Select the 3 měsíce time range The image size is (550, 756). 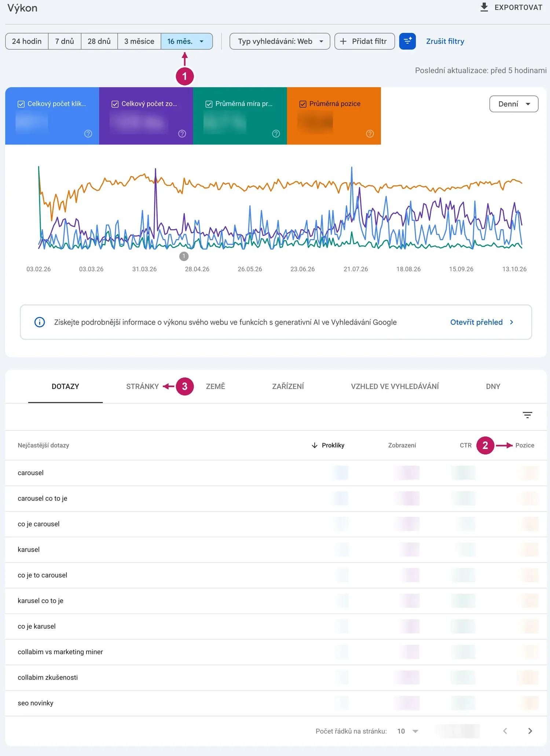[139, 41]
